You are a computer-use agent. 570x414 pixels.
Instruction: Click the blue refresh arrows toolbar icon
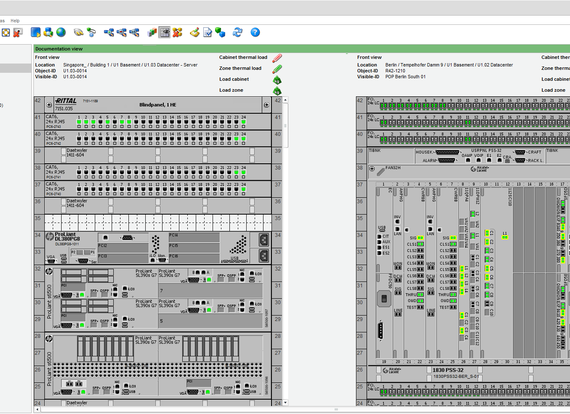click(x=237, y=33)
